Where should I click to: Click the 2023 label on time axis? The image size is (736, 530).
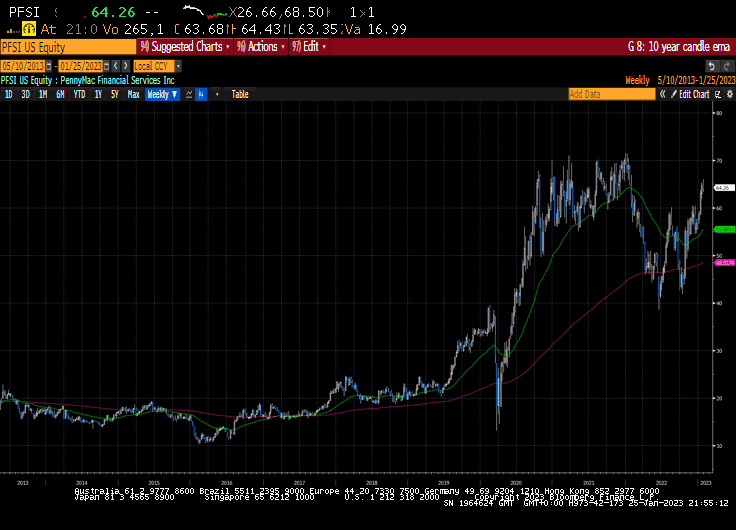click(705, 483)
